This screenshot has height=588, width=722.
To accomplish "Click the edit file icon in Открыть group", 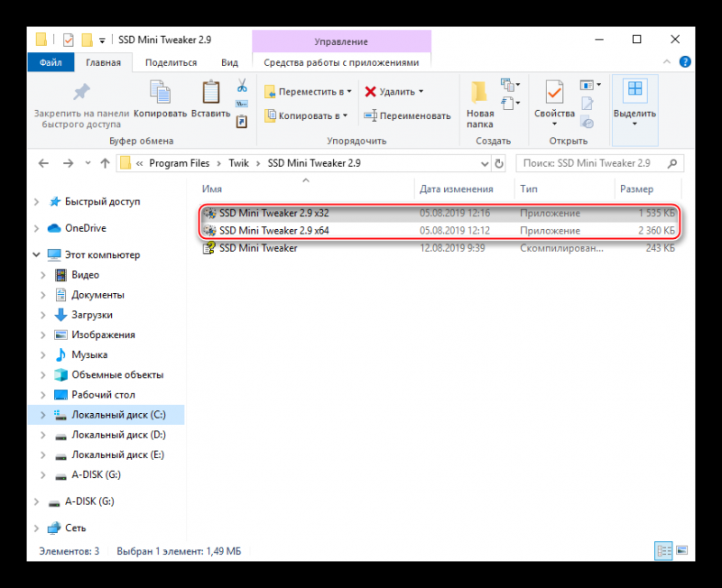I will (x=588, y=104).
